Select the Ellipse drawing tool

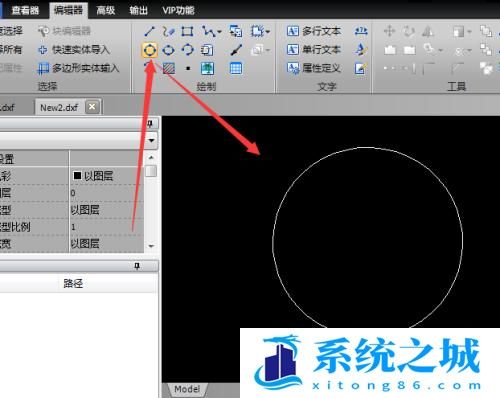[x=168, y=50]
